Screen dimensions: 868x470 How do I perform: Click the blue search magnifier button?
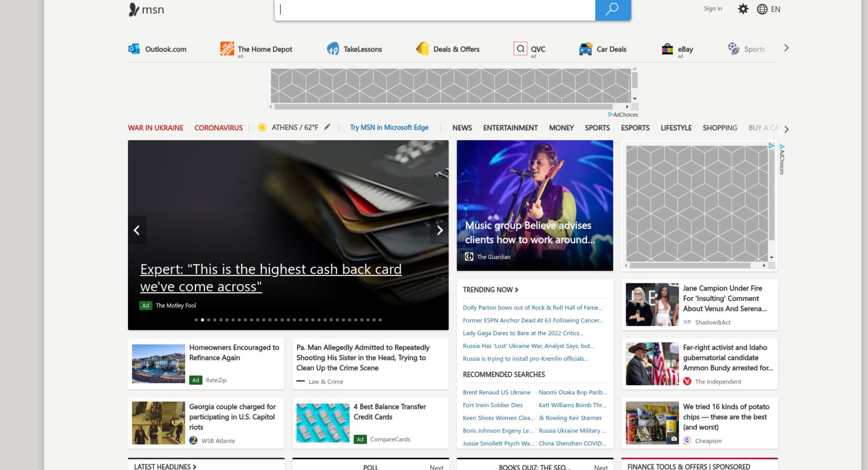613,10
